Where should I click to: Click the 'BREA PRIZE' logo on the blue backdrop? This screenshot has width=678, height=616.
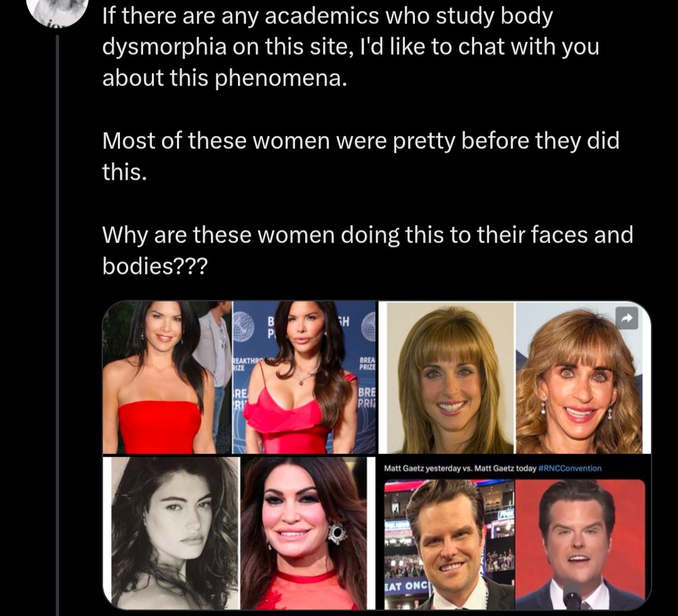367,364
